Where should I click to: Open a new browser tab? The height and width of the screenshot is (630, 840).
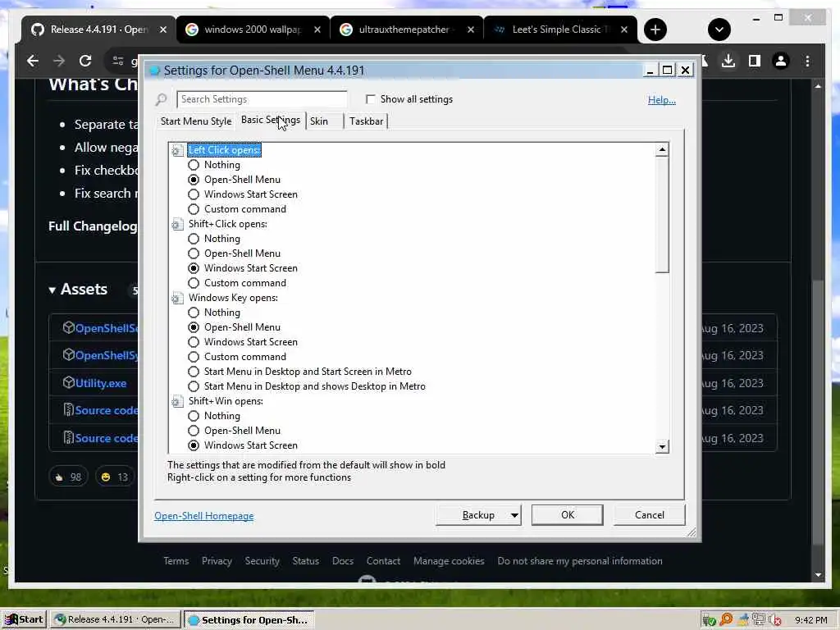tap(655, 30)
